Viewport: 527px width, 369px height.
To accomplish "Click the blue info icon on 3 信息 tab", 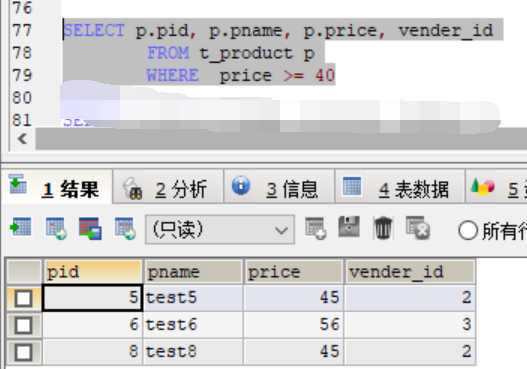I will pyautogui.click(x=241, y=186).
